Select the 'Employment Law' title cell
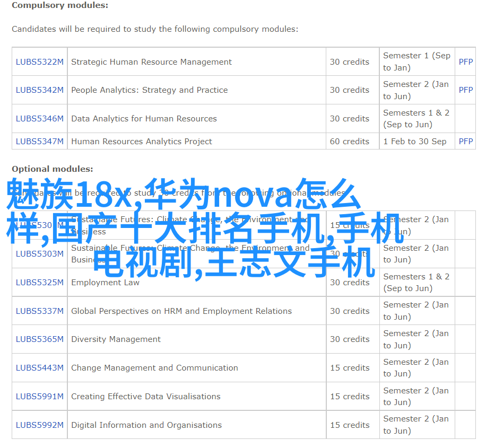486x448 pixels. (x=106, y=283)
